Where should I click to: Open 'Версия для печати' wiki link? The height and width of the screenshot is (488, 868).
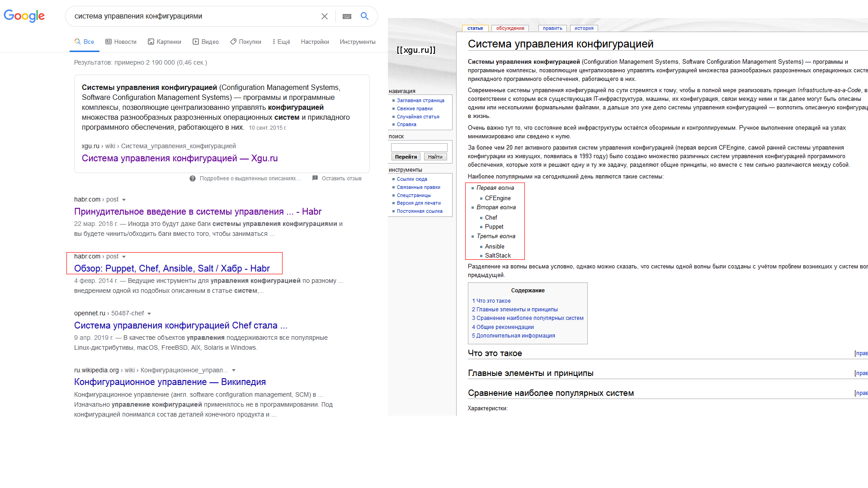pos(419,203)
